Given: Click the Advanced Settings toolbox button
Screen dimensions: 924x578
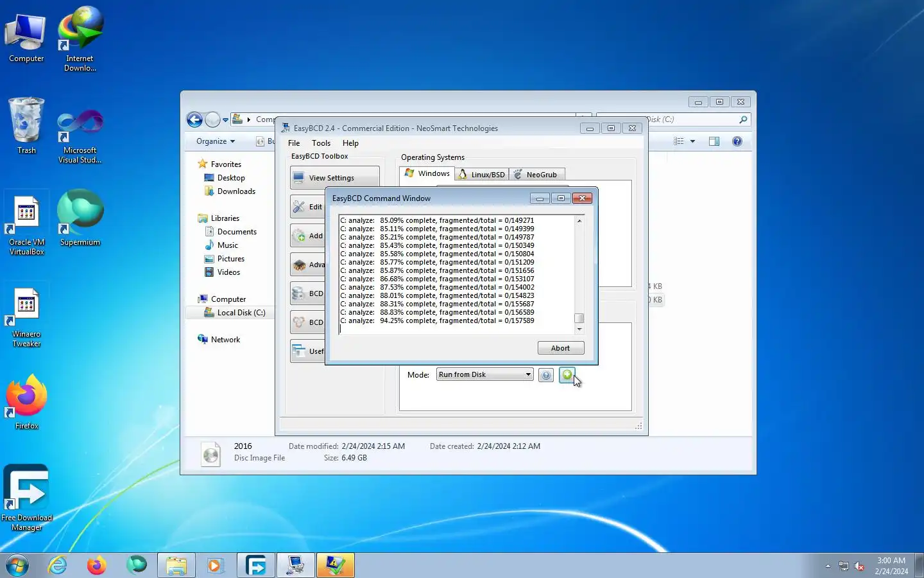Looking at the screenshot, I should (308, 264).
